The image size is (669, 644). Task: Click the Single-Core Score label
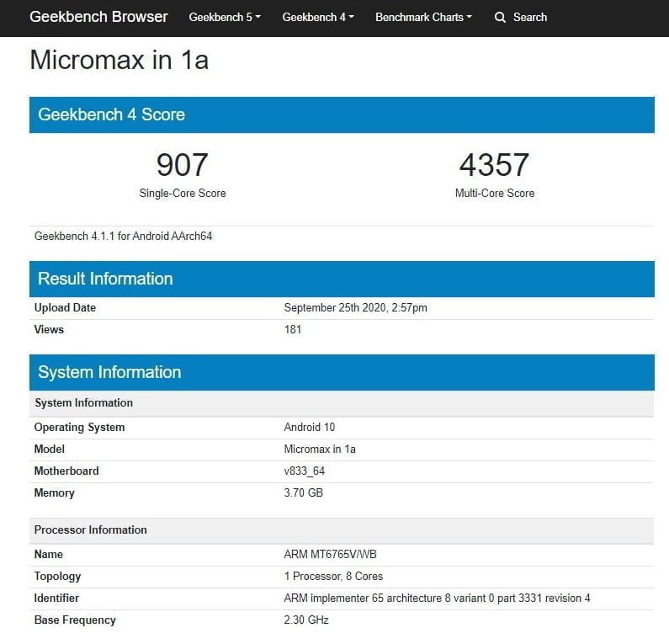point(183,193)
